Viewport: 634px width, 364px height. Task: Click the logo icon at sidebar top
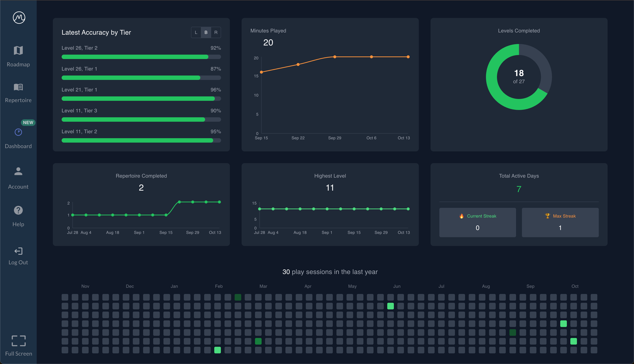click(x=19, y=17)
